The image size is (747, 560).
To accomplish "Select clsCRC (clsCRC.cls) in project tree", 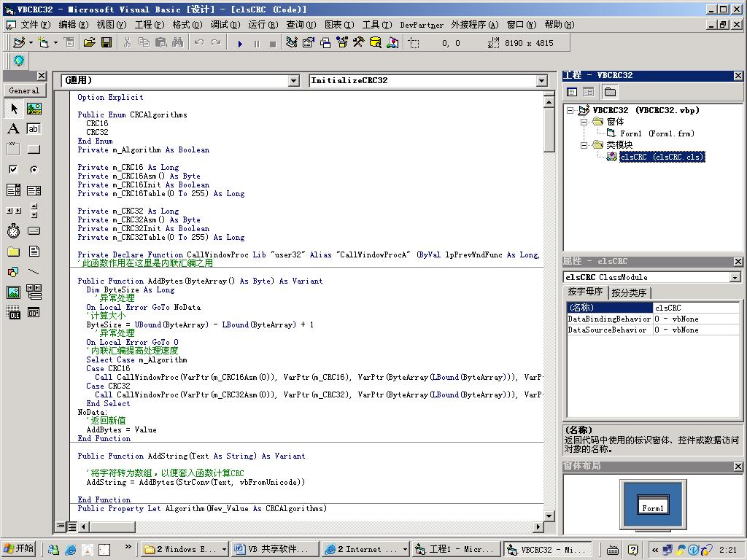I will (x=662, y=157).
